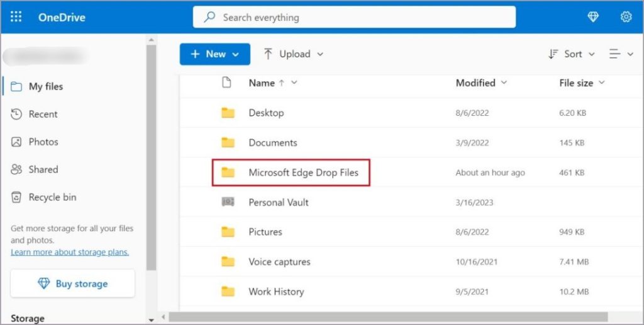Viewport: 644px width, 325px height.
Task: Click the Microsoft Edge Drop Files folder icon
Action: [228, 173]
